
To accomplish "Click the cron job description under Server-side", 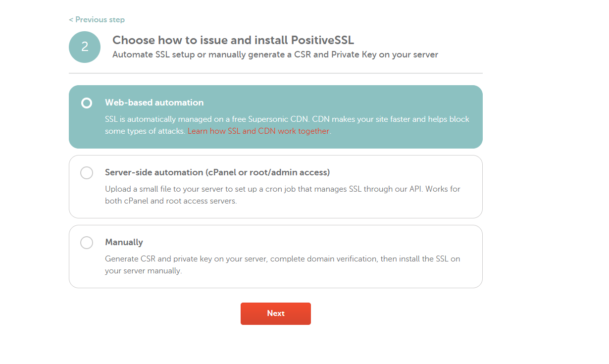I will point(283,189).
